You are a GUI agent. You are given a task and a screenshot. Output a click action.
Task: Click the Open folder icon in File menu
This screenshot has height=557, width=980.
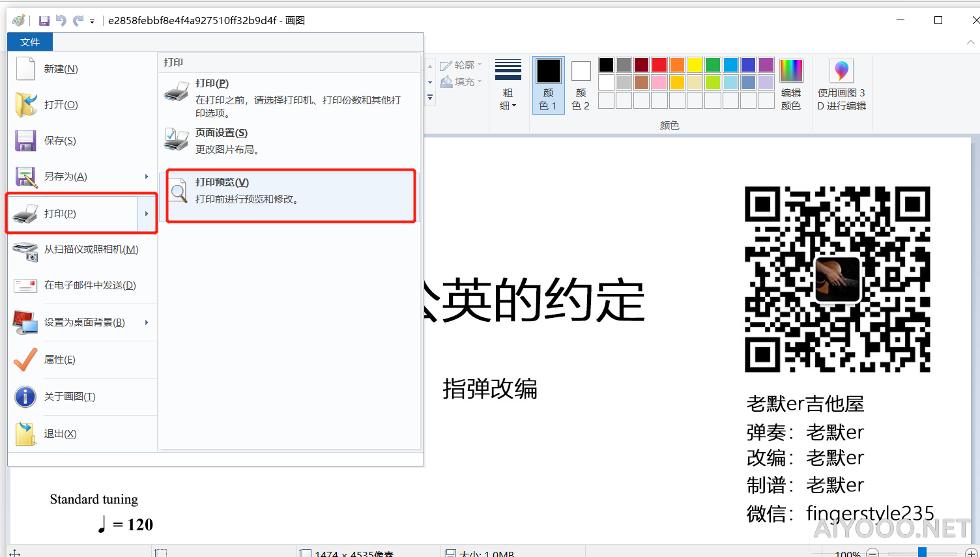[25, 105]
